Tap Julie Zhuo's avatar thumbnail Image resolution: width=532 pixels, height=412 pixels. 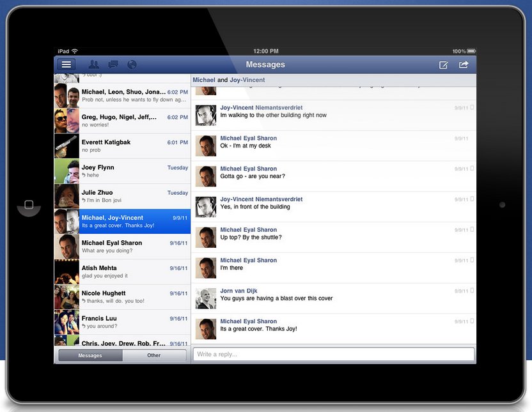pos(67,197)
